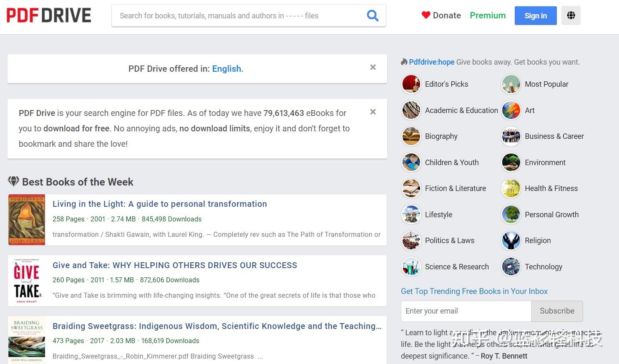Click the Donate link text

[x=447, y=15]
